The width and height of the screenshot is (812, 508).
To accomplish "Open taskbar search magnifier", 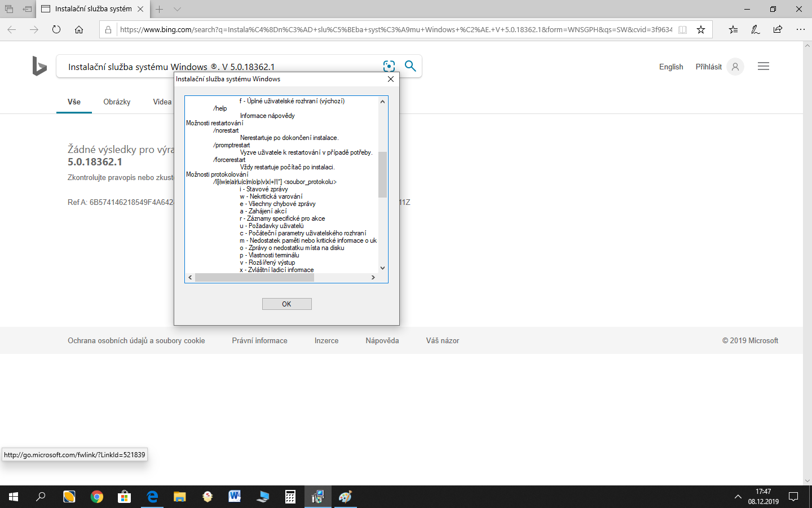I will point(41,497).
